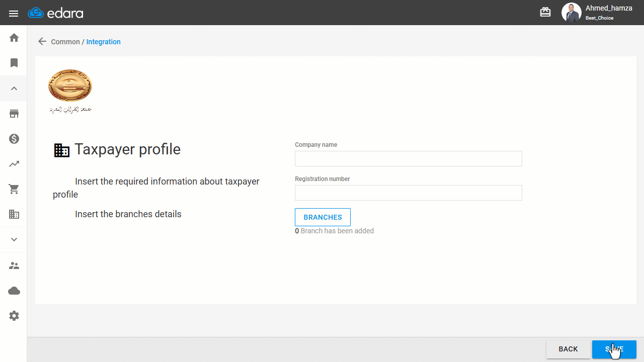
Task: Click the SAVE button
Action: pyautogui.click(x=614, y=349)
